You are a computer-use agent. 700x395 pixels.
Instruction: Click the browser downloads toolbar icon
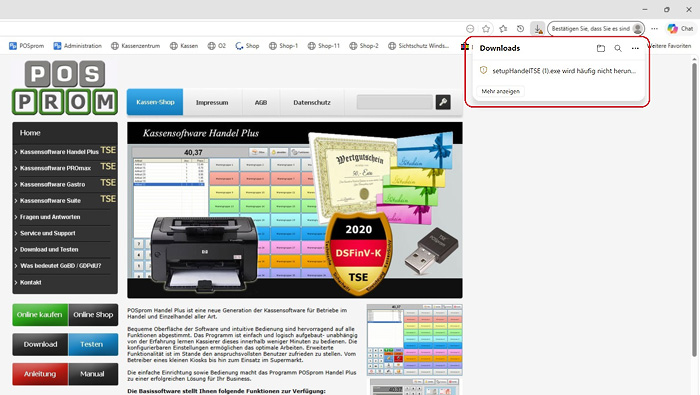pyautogui.click(x=538, y=29)
